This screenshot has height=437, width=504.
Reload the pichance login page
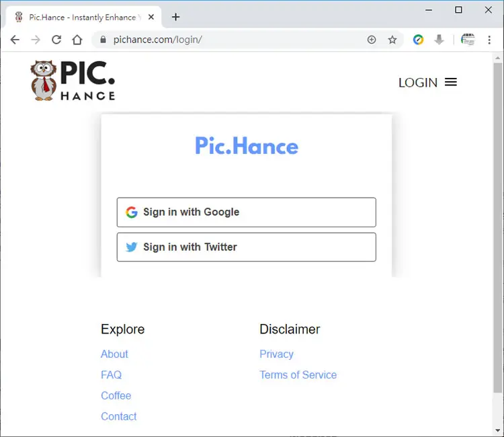pyautogui.click(x=56, y=40)
